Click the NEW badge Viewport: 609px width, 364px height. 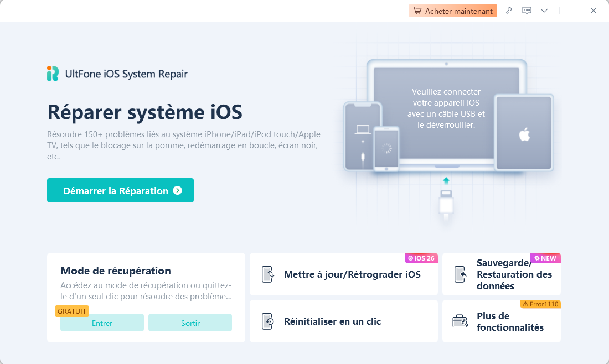point(545,258)
